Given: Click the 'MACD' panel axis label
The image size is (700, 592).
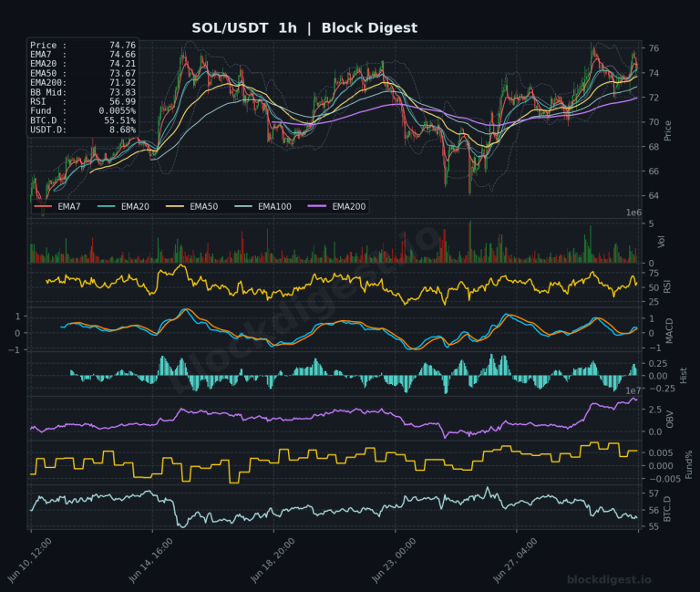Looking at the screenshot, I should (669, 331).
